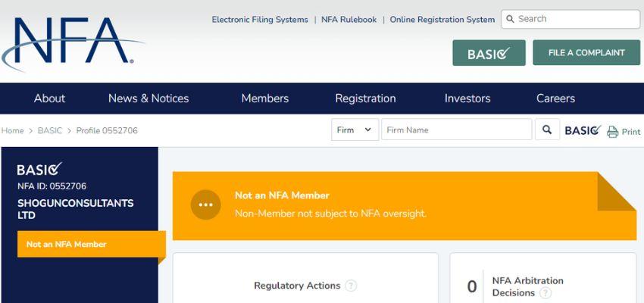This screenshot has height=303, width=644.
Task: Click the File a Complaint button
Action: (586, 52)
